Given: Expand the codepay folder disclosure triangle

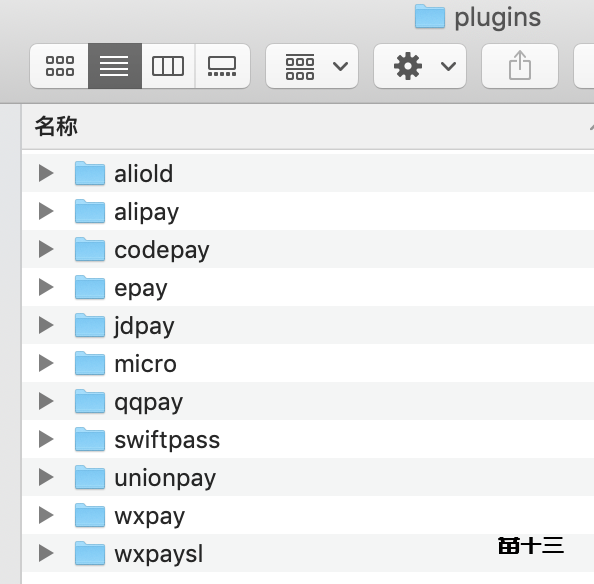Looking at the screenshot, I should coord(46,249).
